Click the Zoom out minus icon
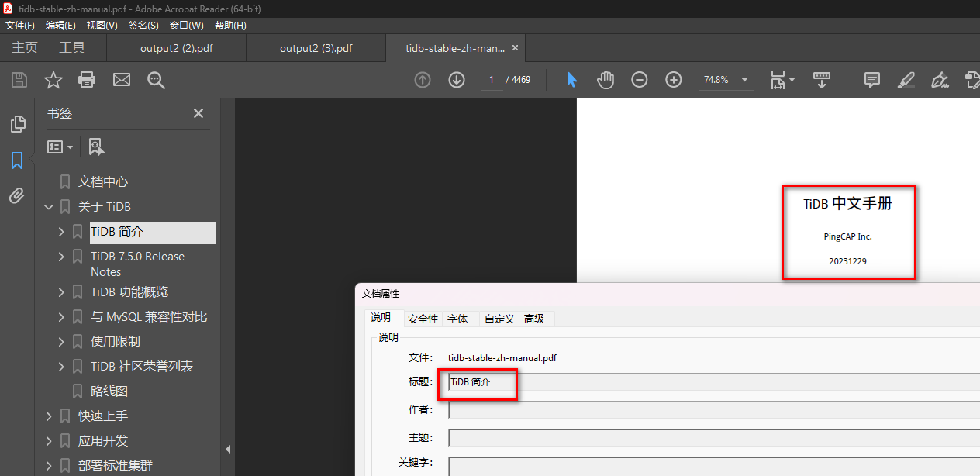This screenshot has width=980, height=476. pos(640,80)
